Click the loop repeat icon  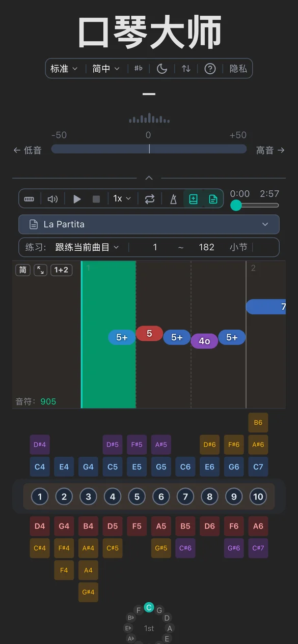tap(149, 199)
